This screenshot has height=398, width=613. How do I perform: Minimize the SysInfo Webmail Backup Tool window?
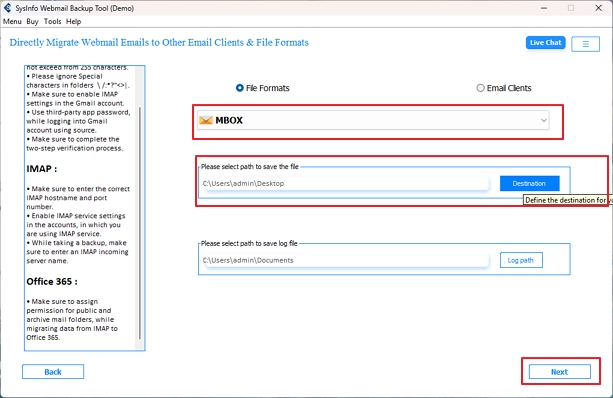point(544,8)
